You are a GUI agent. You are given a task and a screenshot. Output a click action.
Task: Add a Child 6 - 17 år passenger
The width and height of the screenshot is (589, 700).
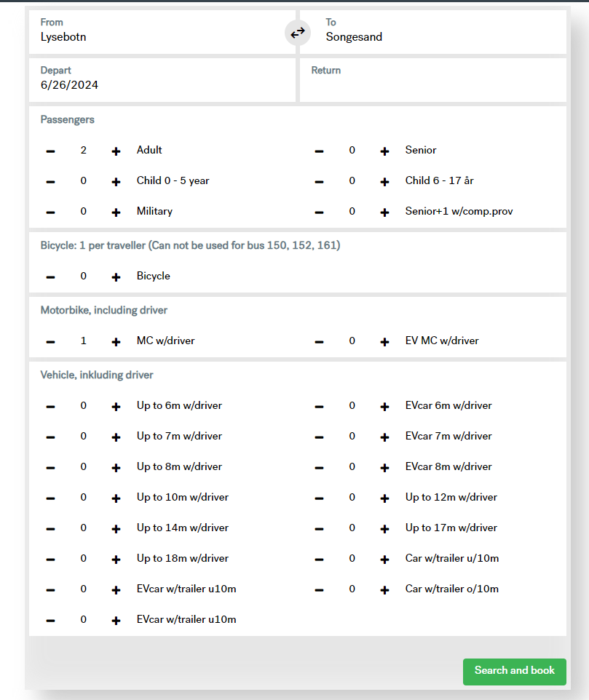[x=384, y=181]
